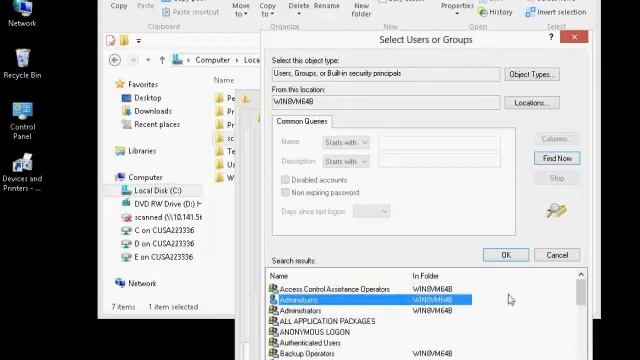Toggle the Non expiring password checkbox
Screen dimensions: 640x360
[x=285, y=192]
